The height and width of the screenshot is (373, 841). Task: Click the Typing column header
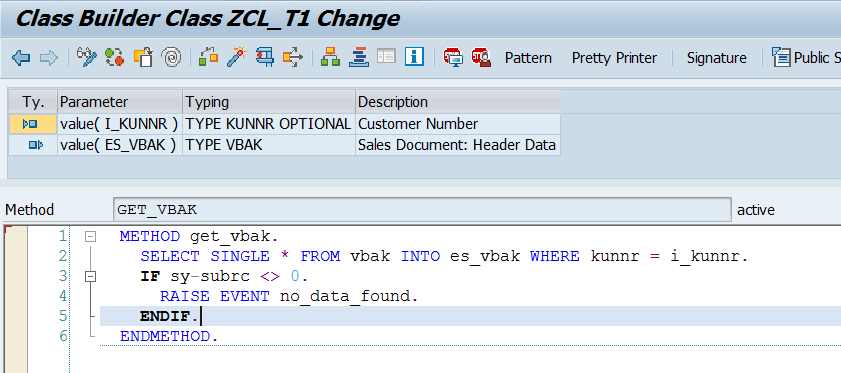(x=269, y=102)
